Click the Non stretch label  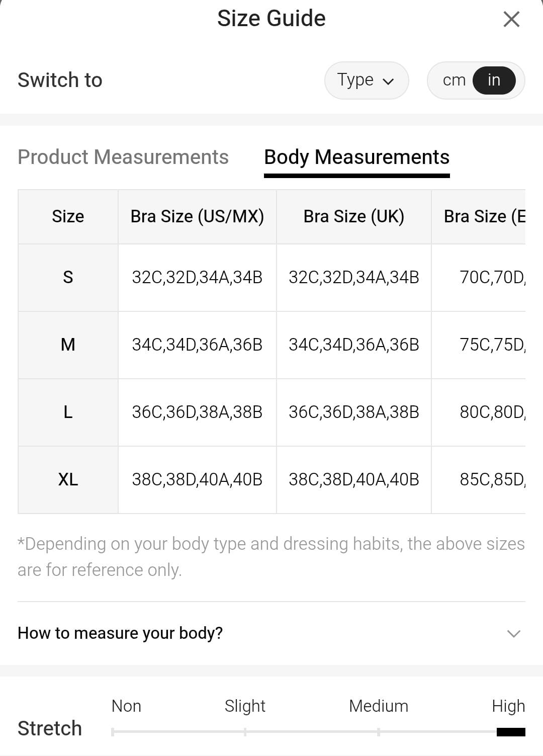coord(126,706)
